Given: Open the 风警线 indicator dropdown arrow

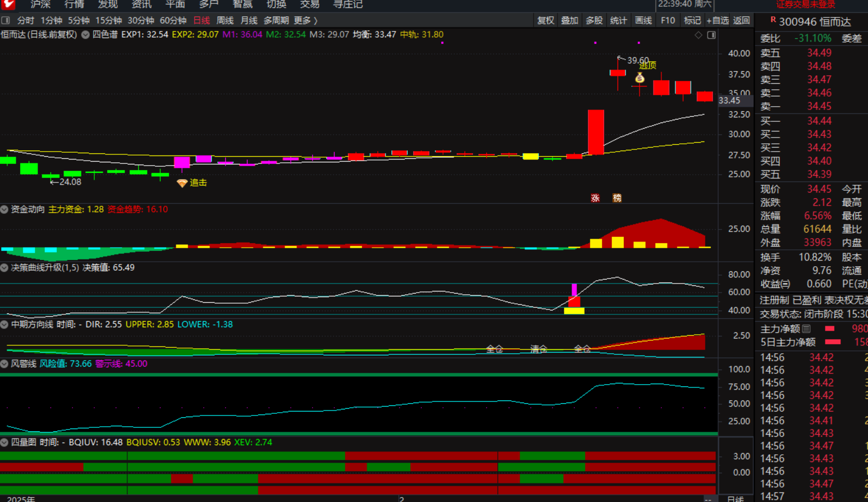Looking at the screenshot, I should (4, 364).
